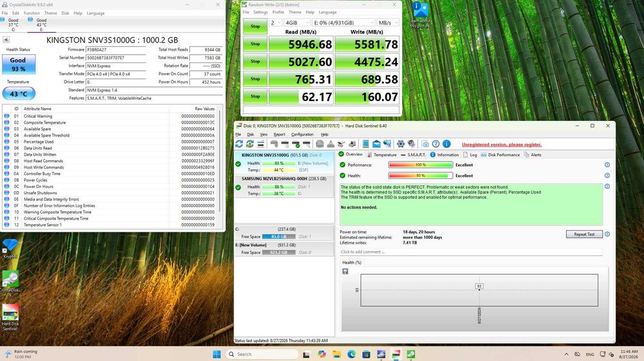Click disk with green checkmark icon in Sentinel toolbar

pyautogui.click(x=296, y=144)
